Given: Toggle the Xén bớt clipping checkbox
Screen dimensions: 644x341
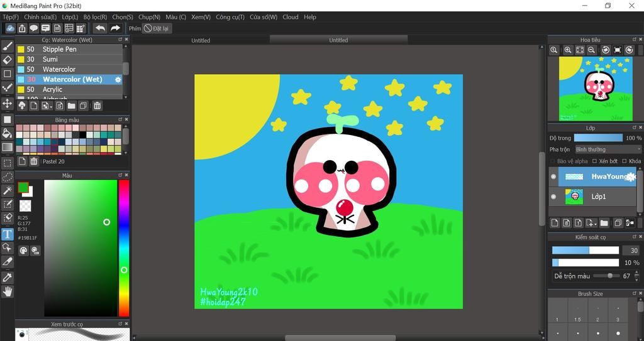Looking at the screenshot, I should 594,161.
